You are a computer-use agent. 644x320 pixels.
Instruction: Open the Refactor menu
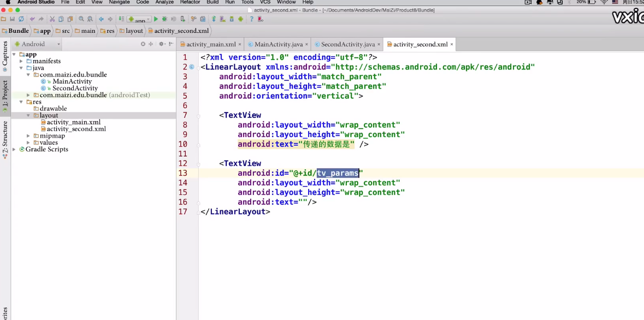tap(190, 2)
